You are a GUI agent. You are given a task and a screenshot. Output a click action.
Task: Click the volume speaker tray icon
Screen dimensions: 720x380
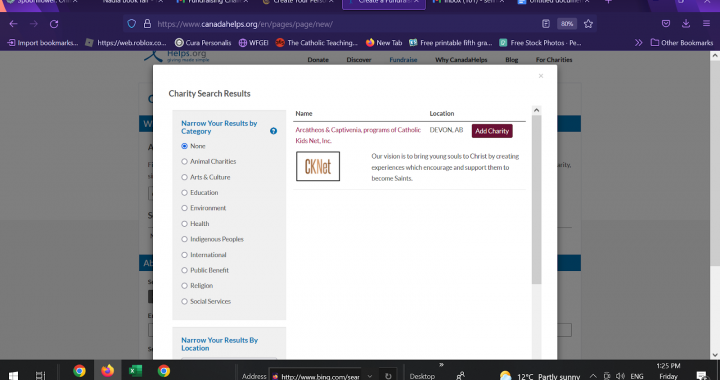[620, 376]
